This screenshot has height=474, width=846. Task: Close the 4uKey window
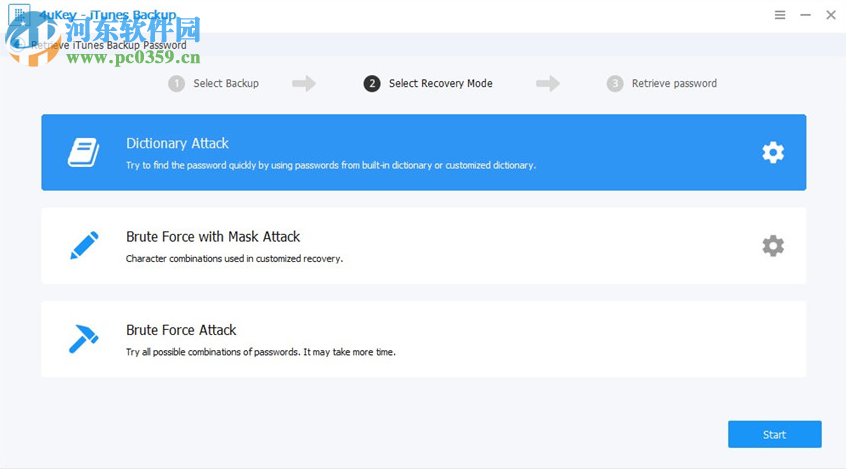click(x=831, y=15)
